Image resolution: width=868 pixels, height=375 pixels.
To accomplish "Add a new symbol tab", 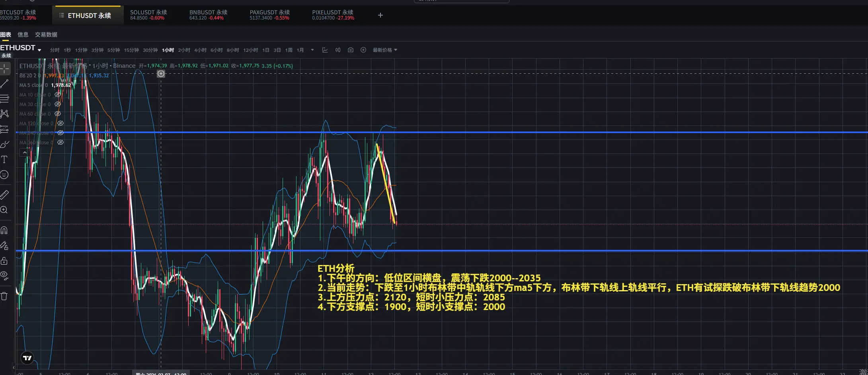I will (x=380, y=15).
